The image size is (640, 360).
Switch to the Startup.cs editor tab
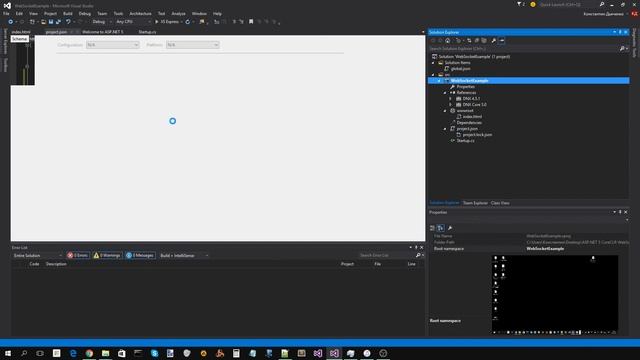pos(147,32)
